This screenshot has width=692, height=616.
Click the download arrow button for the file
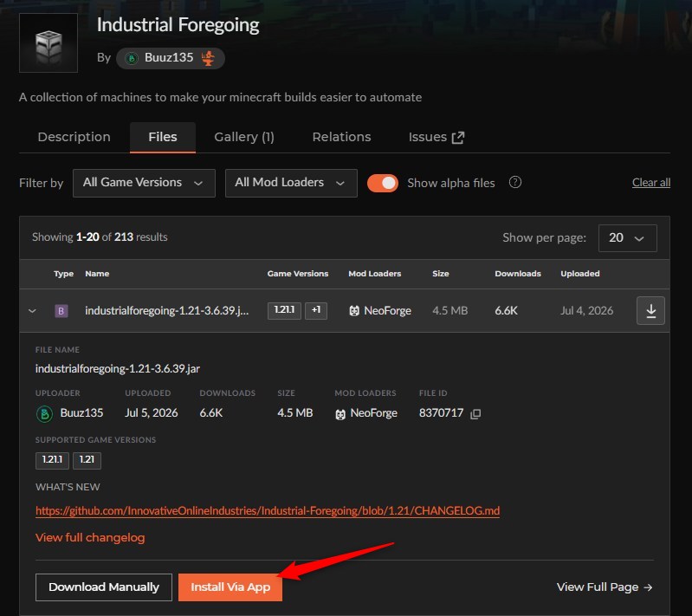650,311
